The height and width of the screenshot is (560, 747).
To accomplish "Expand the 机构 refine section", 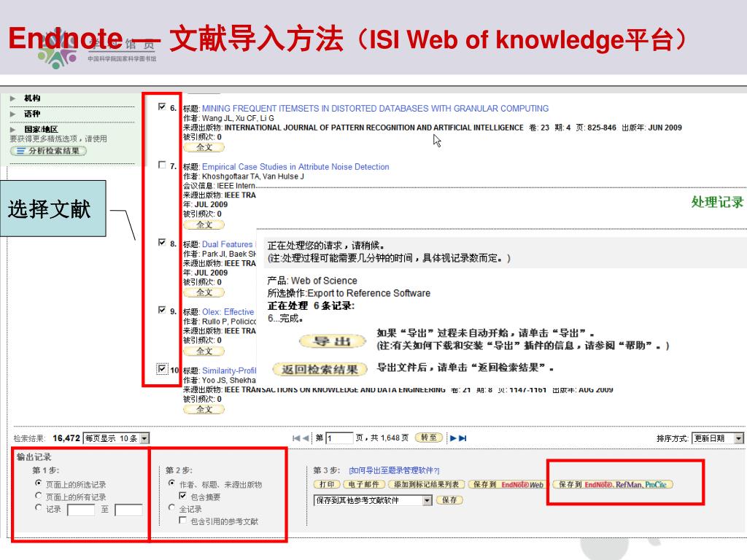I will click(x=13, y=98).
